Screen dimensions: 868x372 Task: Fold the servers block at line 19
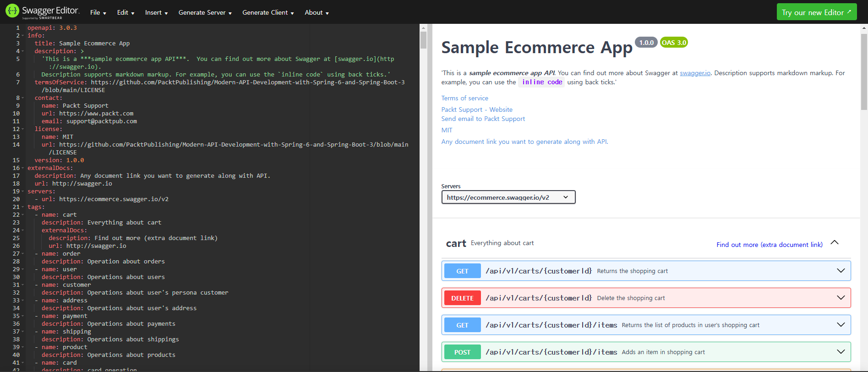point(23,191)
